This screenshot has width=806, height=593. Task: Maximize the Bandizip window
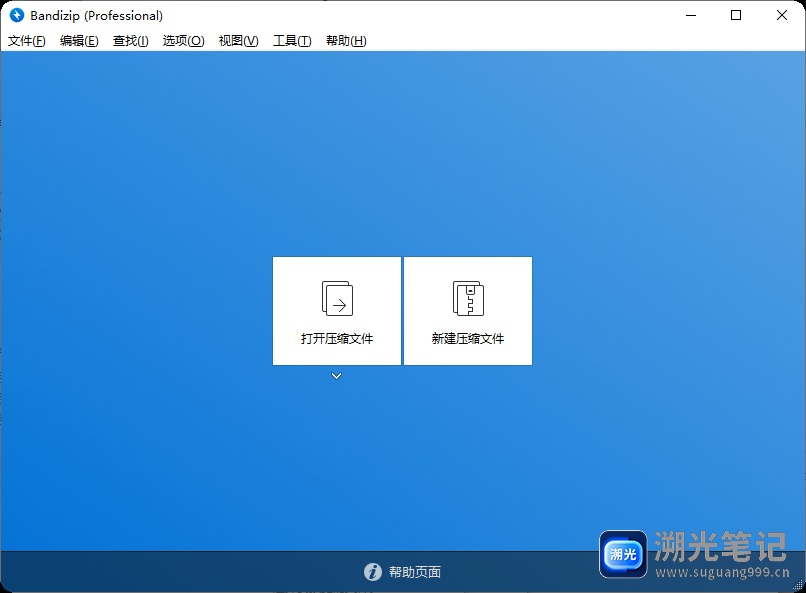[x=736, y=15]
